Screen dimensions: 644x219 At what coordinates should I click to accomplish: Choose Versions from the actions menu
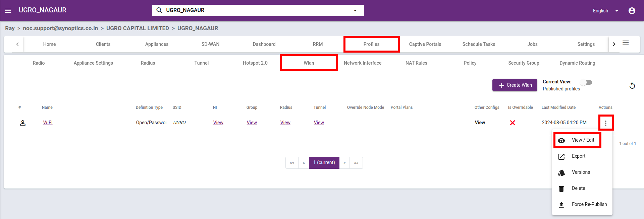click(582, 172)
